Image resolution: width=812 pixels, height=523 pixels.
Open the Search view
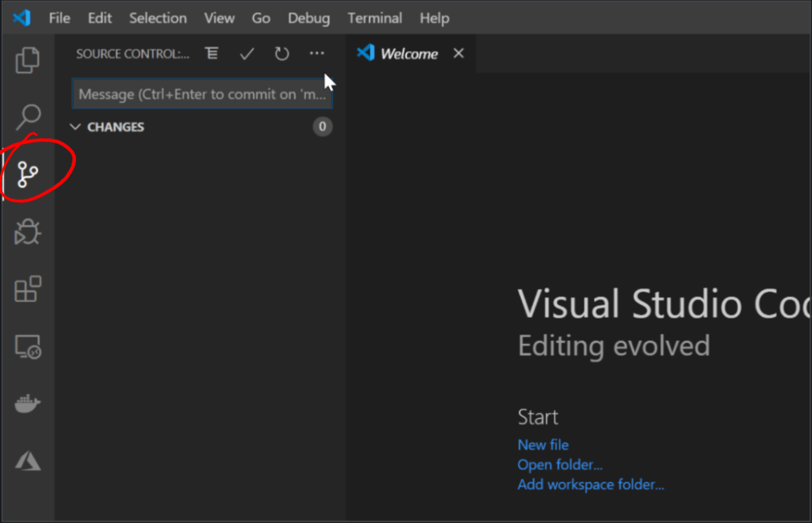point(28,117)
